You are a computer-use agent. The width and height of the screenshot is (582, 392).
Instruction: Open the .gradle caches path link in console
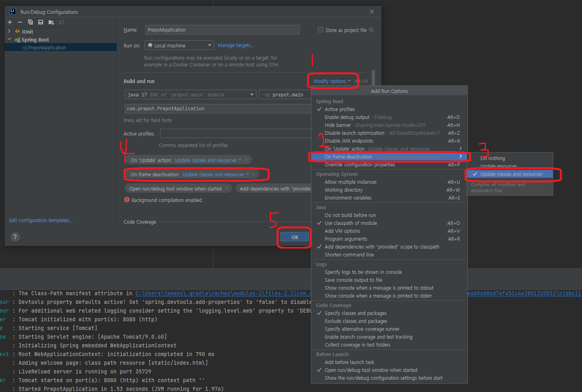pos(223,293)
